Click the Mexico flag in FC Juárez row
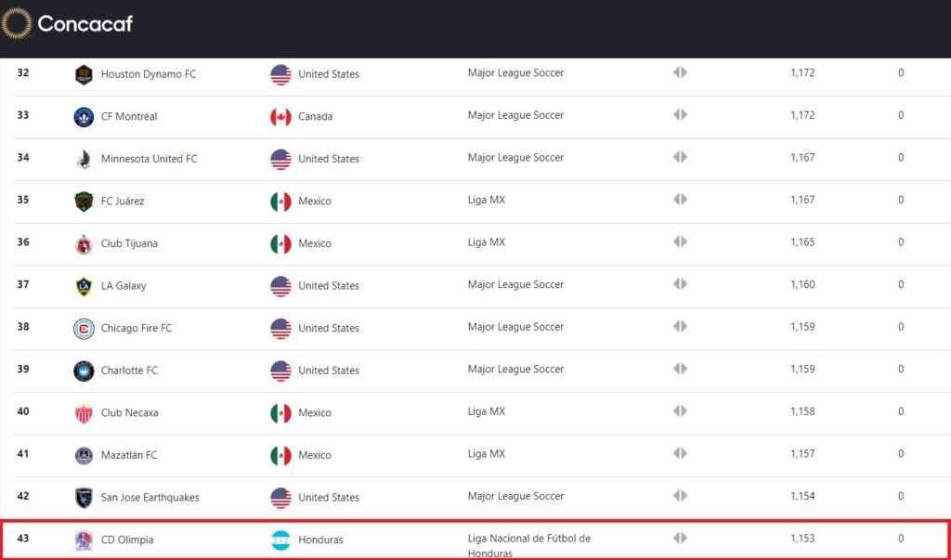Screen dimensions: 951x560 pos(280,202)
